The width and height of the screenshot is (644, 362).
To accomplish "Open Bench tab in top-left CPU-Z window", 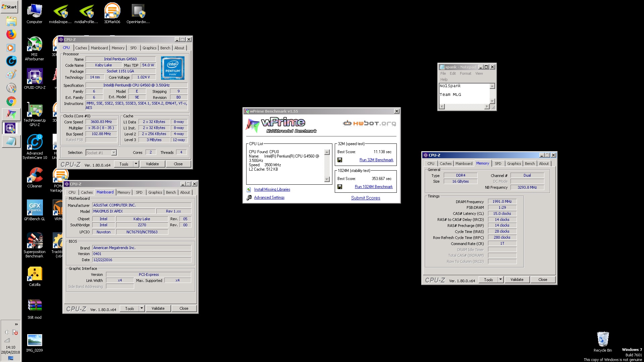I will [x=165, y=48].
